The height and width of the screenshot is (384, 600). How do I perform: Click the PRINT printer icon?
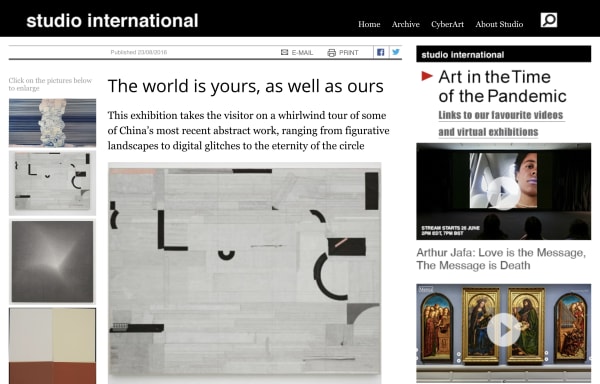331,53
